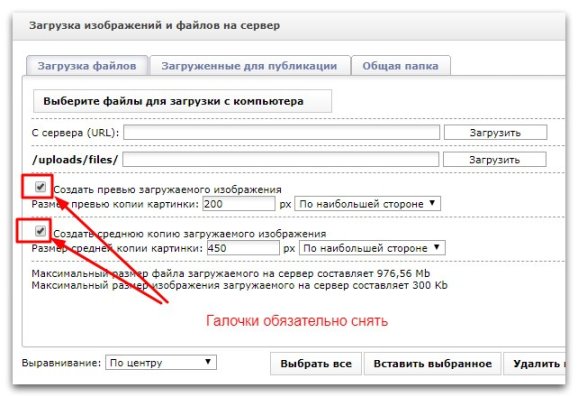Screen dimensions: 578x396
Task: Uncheck the create image preview checkbox
Action: pos(40,187)
